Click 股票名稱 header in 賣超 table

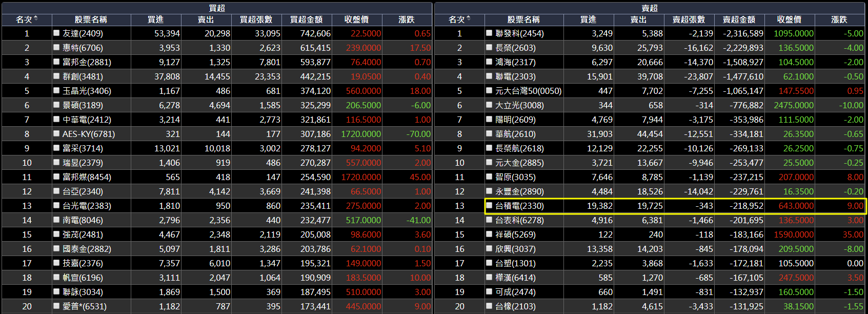pyautogui.click(x=524, y=19)
